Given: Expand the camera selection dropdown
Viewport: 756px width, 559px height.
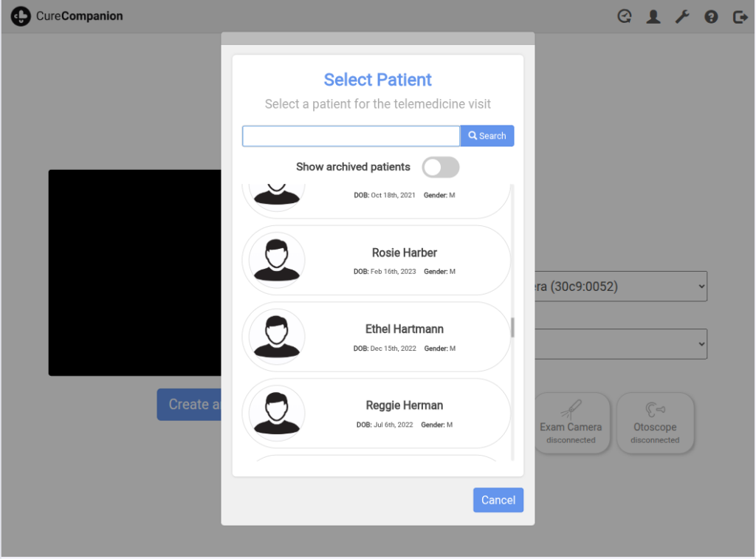Looking at the screenshot, I should click(620, 287).
